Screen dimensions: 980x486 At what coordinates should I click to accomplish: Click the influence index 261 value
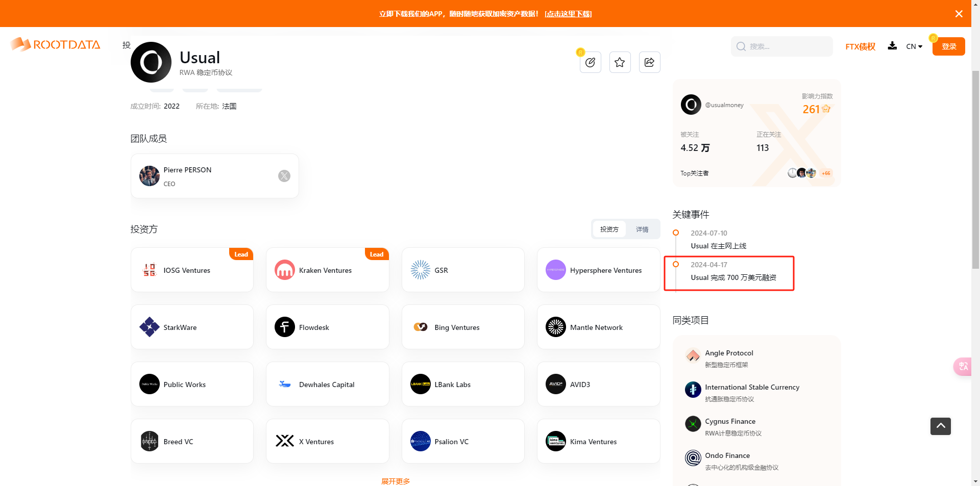click(x=811, y=109)
